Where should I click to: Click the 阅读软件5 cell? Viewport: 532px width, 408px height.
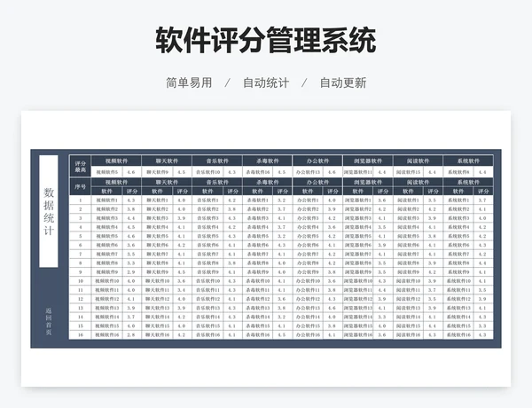[409, 236]
